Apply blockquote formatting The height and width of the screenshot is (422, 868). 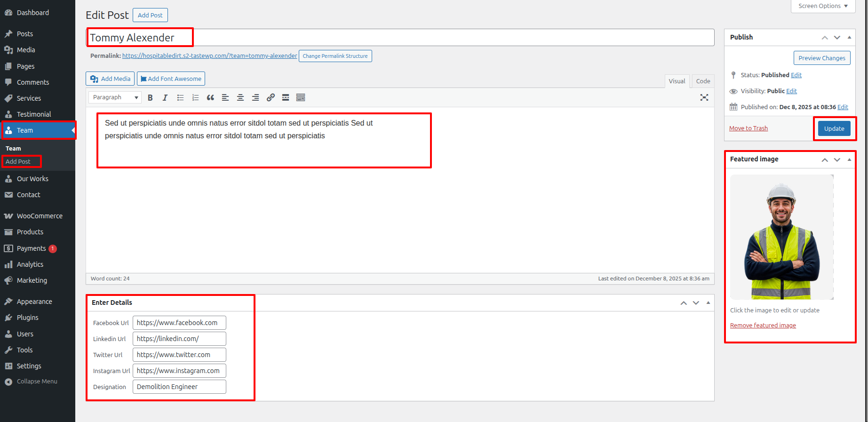[210, 97]
